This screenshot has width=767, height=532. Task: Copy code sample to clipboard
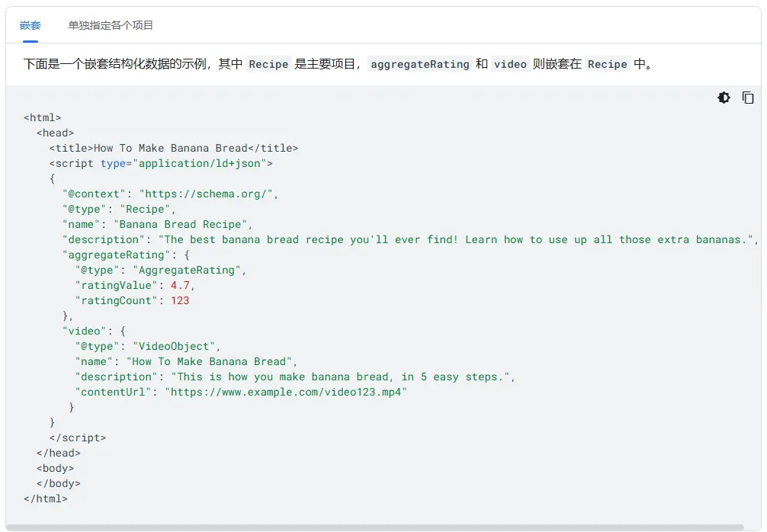click(747, 98)
